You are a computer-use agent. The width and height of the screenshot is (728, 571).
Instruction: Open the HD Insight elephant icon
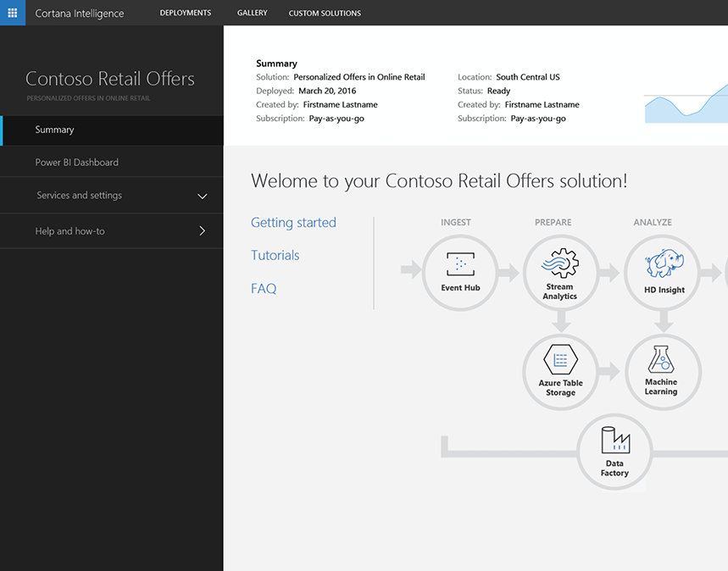[x=664, y=263]
